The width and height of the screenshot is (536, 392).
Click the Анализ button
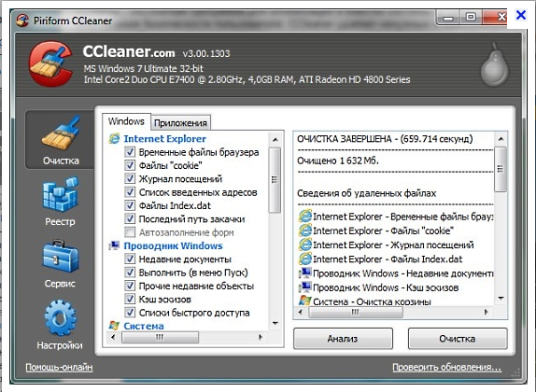coord(343,339)
